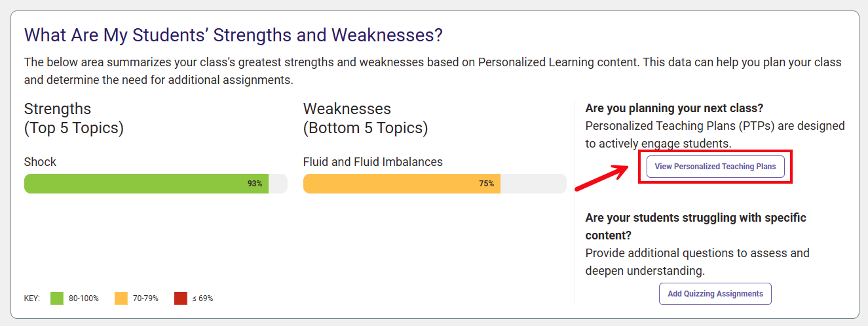This screenshot has height=326, width=868.
Task: Click the ≤ 69% legend label
Action: click(x=202, y=298)
